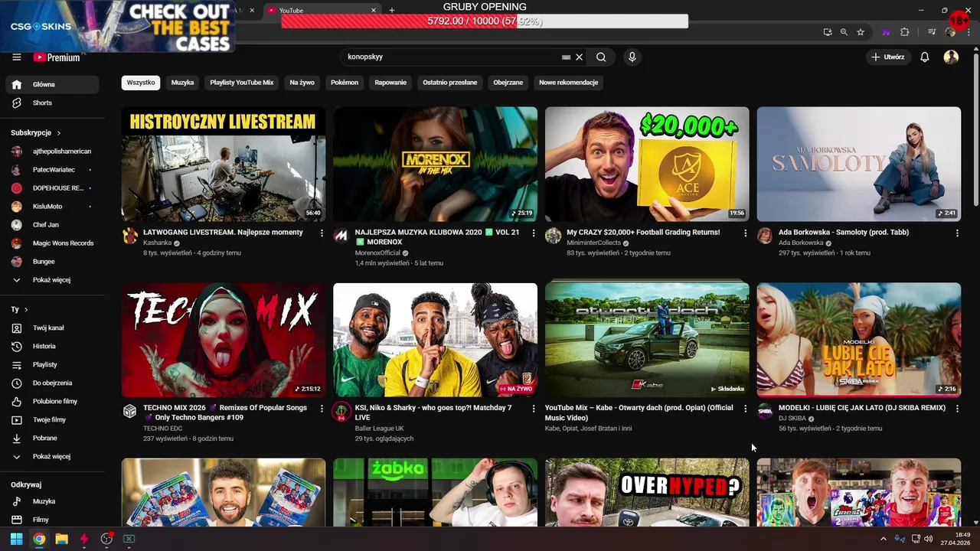
Task: Open File Explorer from taskbar
Action: pyautogui.click(x=61, y=539)
